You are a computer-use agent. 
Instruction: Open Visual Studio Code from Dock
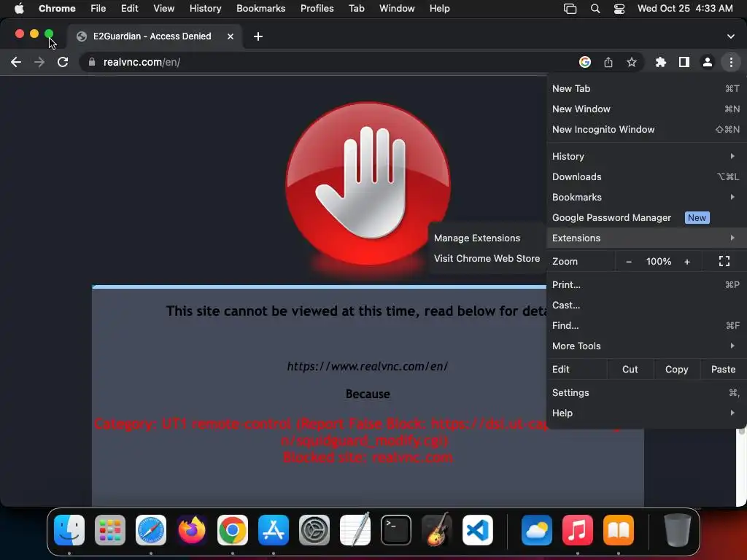pos(477,530)
